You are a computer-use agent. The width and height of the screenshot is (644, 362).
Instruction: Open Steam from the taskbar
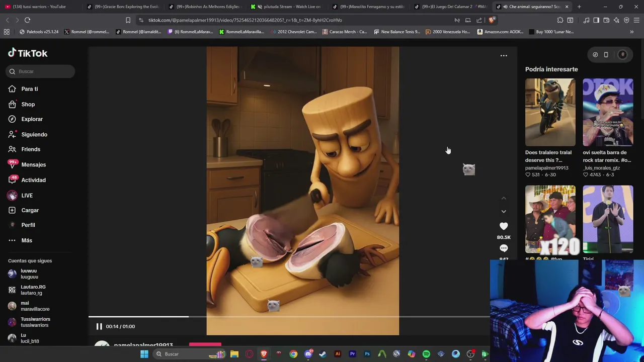point(323,354)
